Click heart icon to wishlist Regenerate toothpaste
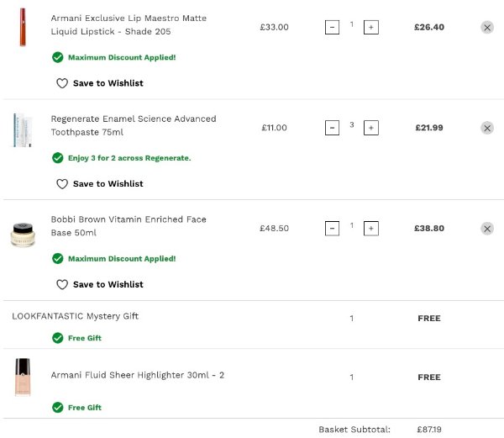Image resolution: width=504 pixels, height=438 pixels. (x=61, y=184)
